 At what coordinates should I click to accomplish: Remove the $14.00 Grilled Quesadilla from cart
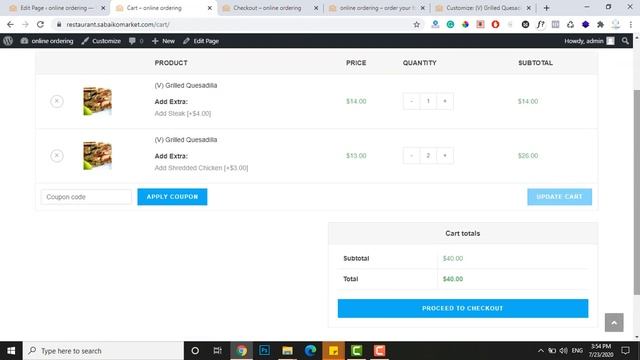pos(57,101)
